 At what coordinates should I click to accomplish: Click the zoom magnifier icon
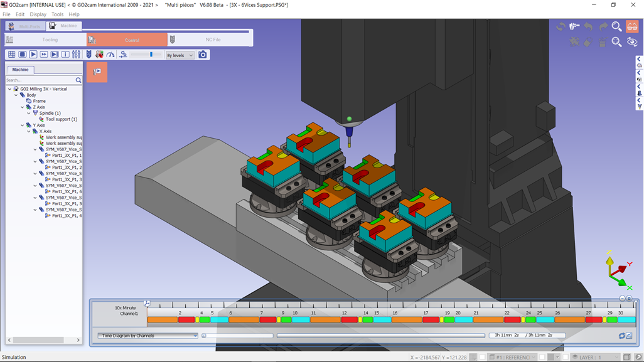click(x=616, y=27)
